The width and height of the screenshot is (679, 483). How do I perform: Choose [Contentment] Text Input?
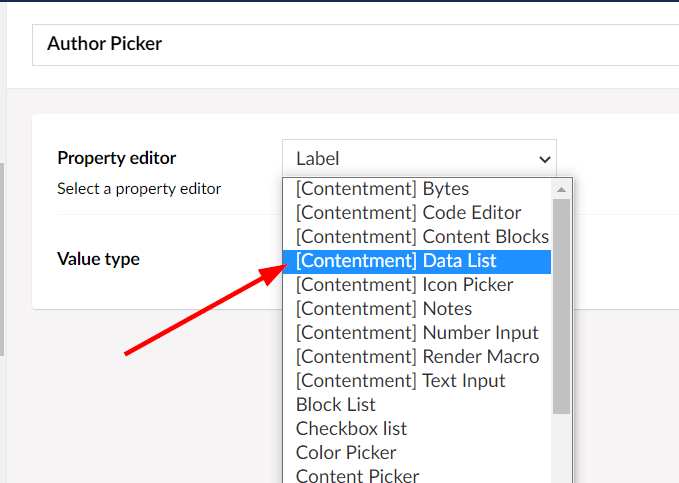(417, 381)
